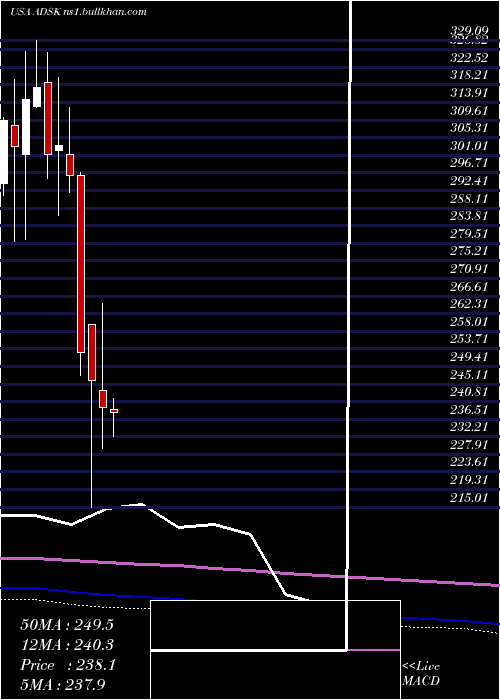
Task: Click the 249.41 price axis label
Action: point(469,356)
